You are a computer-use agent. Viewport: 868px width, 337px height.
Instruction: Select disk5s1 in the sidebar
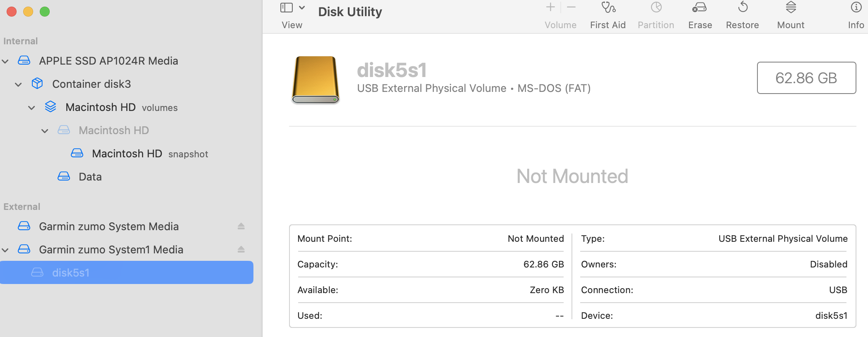click(x=71, y=273)
